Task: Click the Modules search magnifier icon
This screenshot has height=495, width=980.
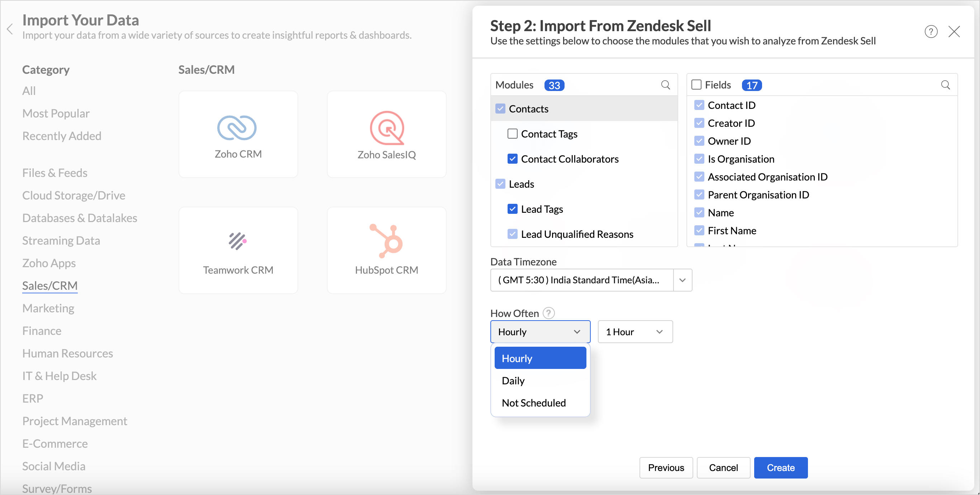Action: click(665, 85)
